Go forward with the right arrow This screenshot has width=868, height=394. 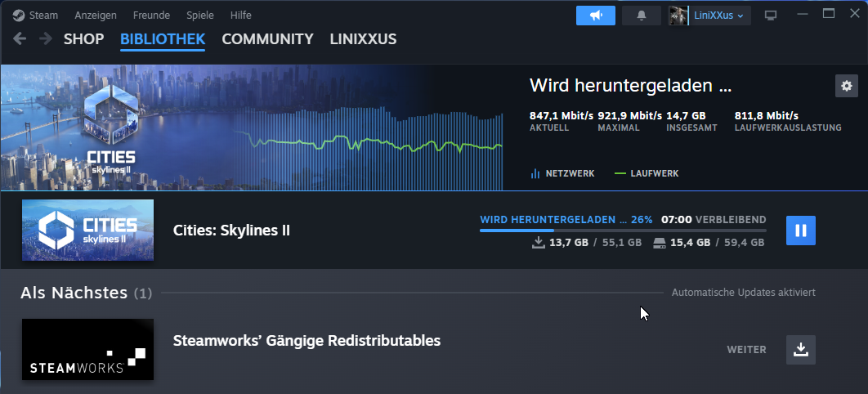coord(46,38)
